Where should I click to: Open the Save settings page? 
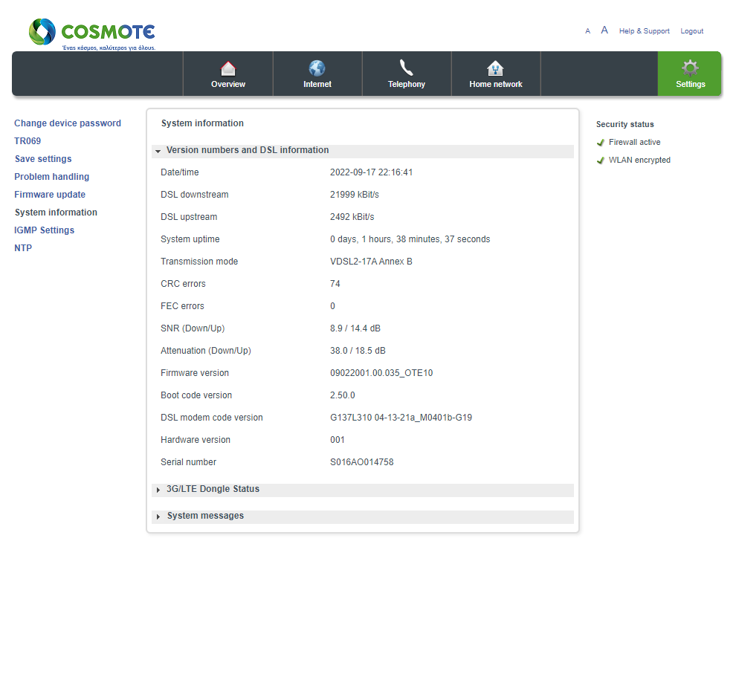point(43,159)
